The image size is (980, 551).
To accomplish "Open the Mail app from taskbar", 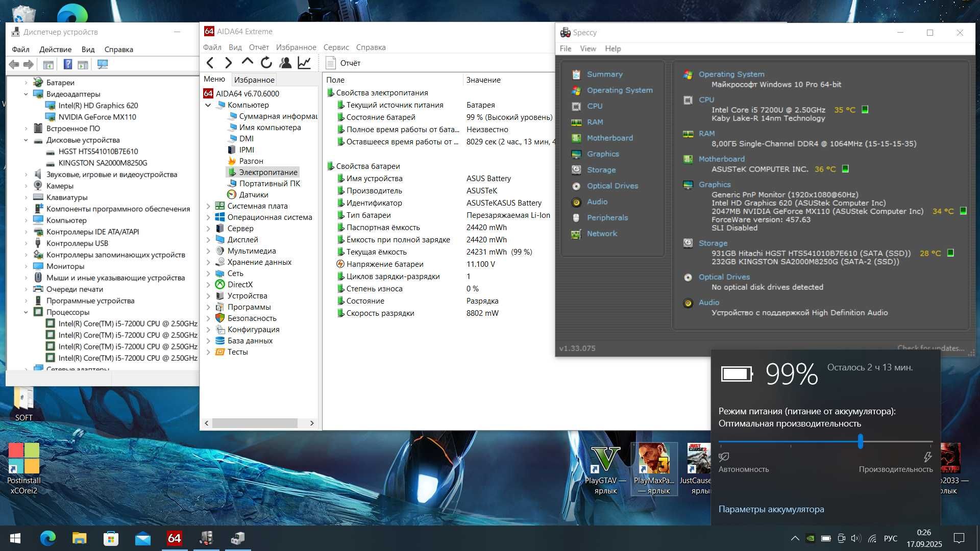I will point(143,538).
